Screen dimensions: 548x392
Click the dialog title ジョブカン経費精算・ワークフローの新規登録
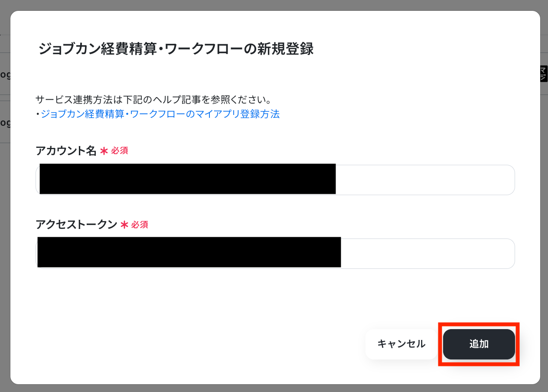pos(176,49)
